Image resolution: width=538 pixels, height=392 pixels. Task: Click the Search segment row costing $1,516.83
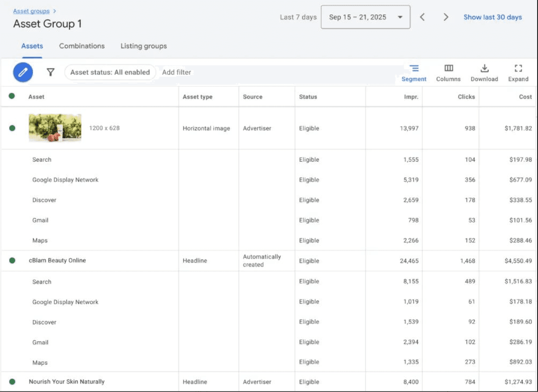point(269,282)
